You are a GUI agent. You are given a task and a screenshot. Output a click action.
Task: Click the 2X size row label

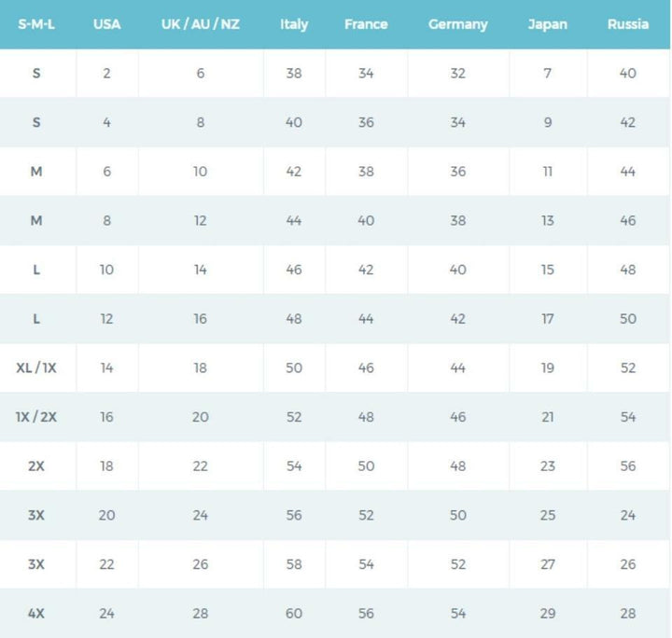36,465
